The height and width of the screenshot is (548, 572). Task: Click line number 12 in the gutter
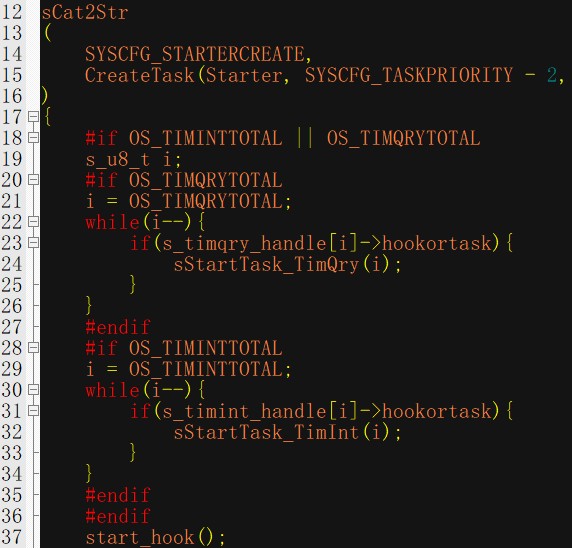(x=12, y=12)
